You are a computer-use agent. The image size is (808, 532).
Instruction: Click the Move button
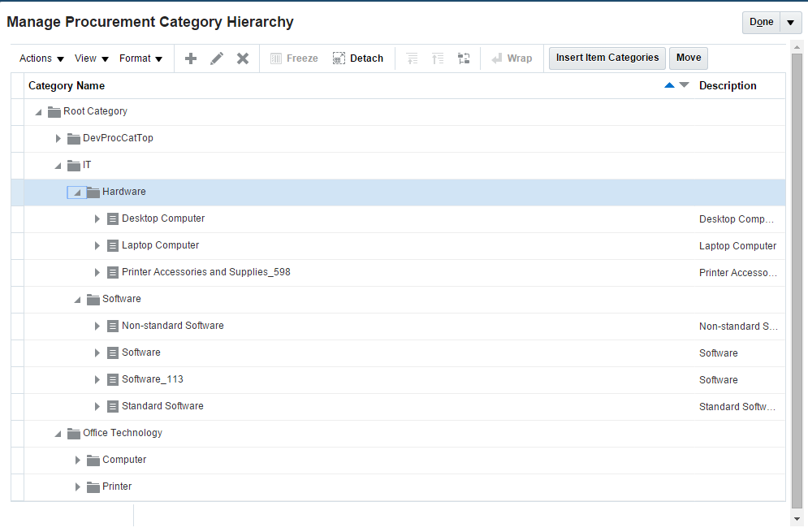point(688,58)
